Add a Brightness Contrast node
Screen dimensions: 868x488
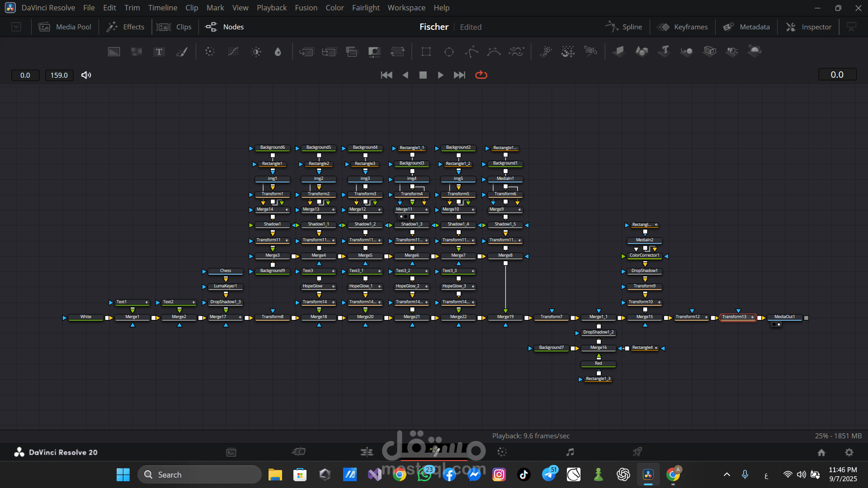[256, 52]
